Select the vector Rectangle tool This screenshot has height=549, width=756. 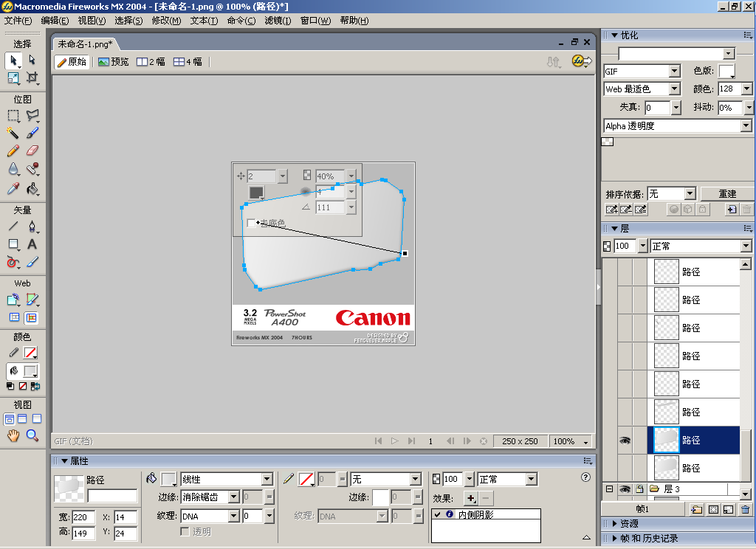[x=13, y=244]
